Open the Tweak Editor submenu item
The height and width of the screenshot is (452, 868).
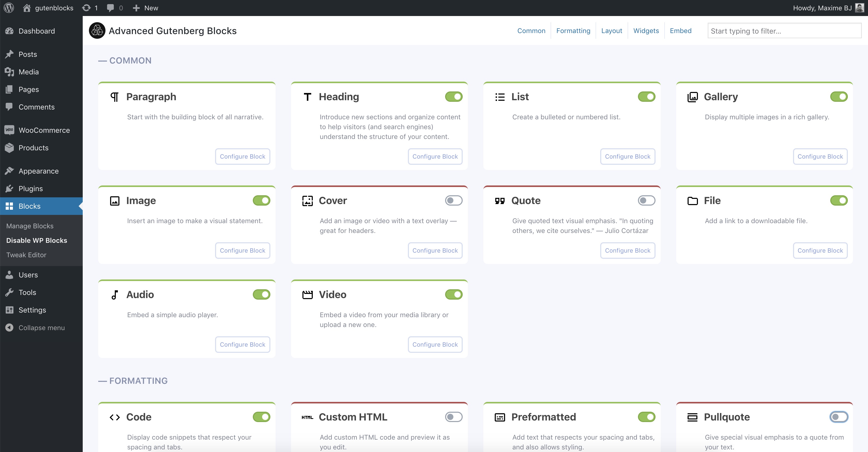26,255
